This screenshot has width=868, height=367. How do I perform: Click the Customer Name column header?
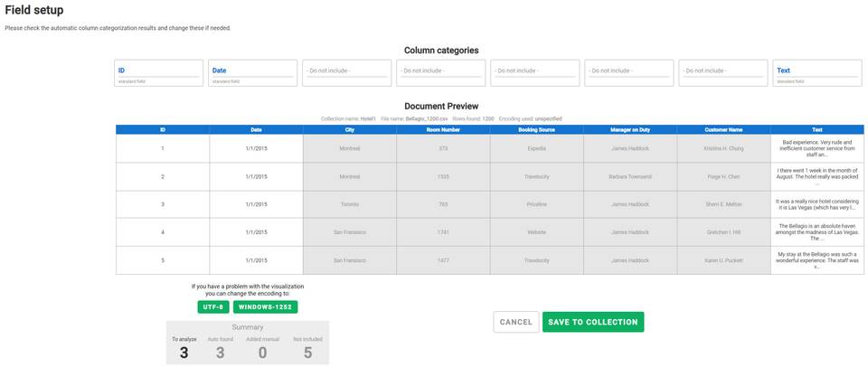pyautogui.click(x=723, y=129)
